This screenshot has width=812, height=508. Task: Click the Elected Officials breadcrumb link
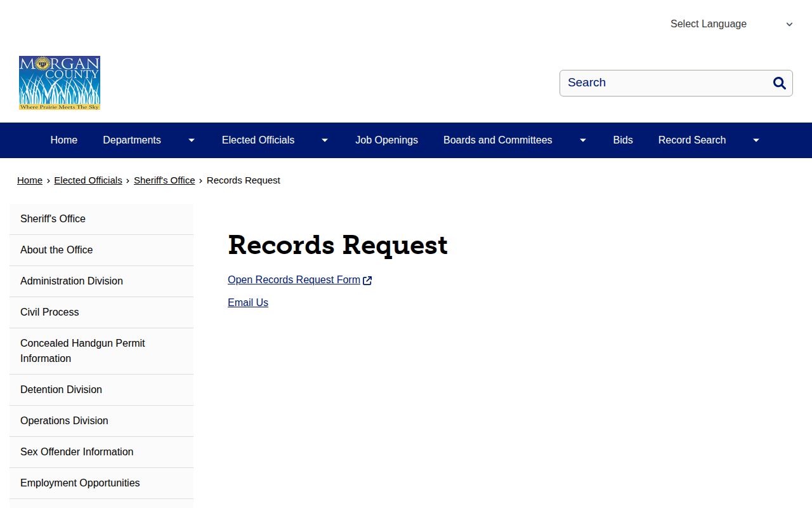88,180
